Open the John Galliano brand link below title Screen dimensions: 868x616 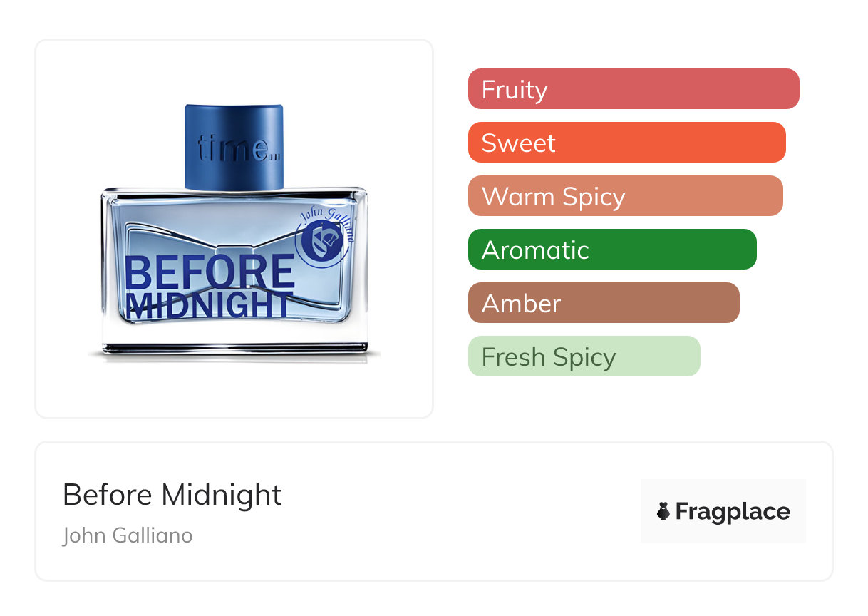[x=128, y=535]
